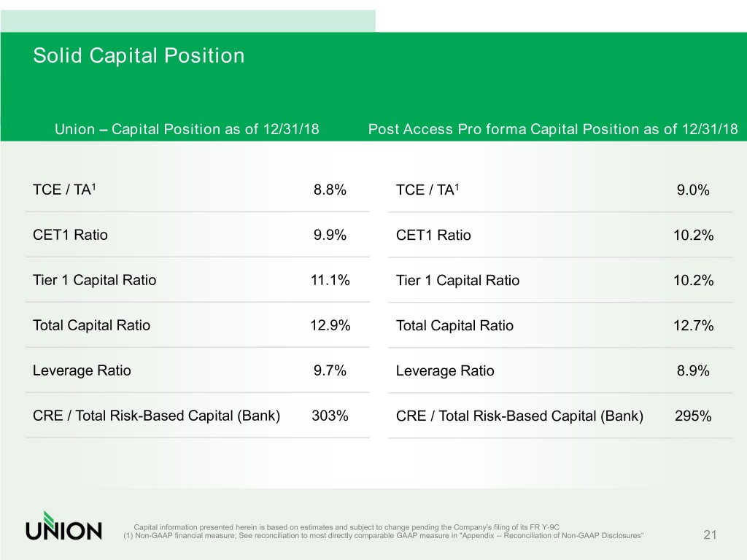
Task: Click the 303% CRE / Total Risk-Based Capital value
Action: click(x=330, y=416)
